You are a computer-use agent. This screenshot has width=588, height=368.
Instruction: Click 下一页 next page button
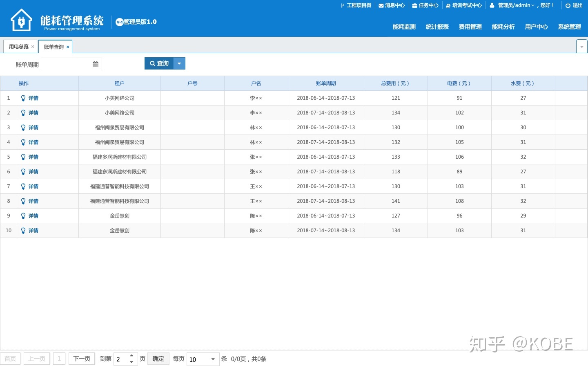pyautogui.click(x=82, y=359)
